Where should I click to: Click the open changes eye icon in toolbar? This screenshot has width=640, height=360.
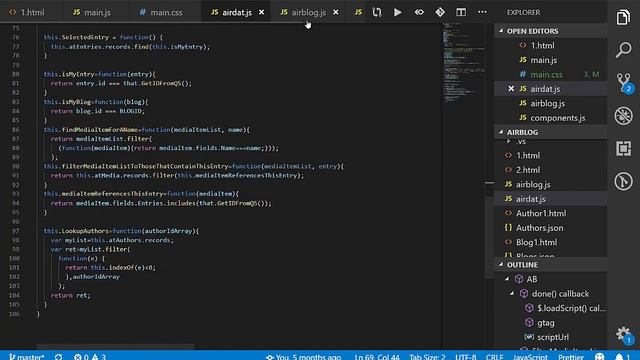(419, 12)
